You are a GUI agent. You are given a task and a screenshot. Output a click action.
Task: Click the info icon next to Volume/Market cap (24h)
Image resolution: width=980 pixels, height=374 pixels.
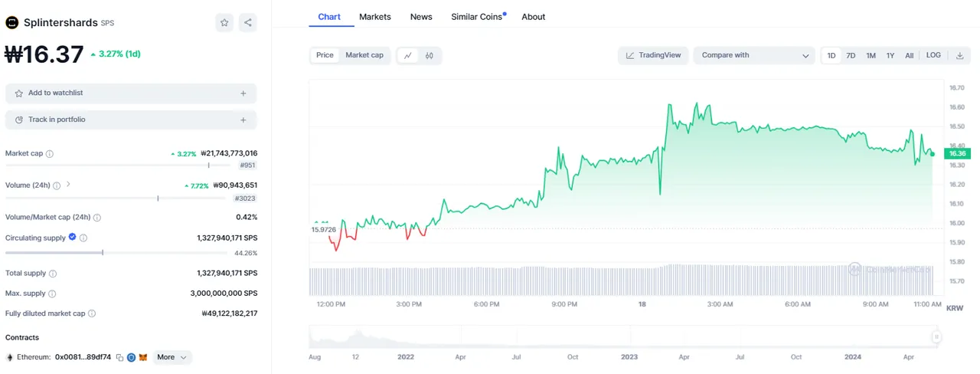[x=97, y=218]
